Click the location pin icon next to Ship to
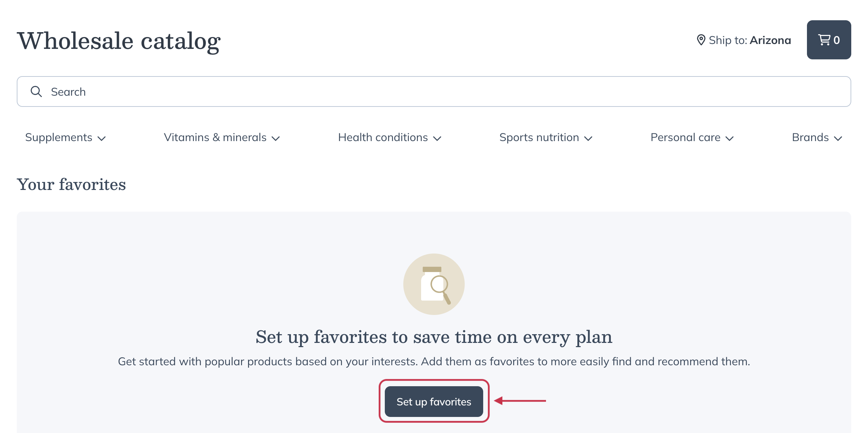The width and height of the screenshot is (868, 433). pos(702,40)
